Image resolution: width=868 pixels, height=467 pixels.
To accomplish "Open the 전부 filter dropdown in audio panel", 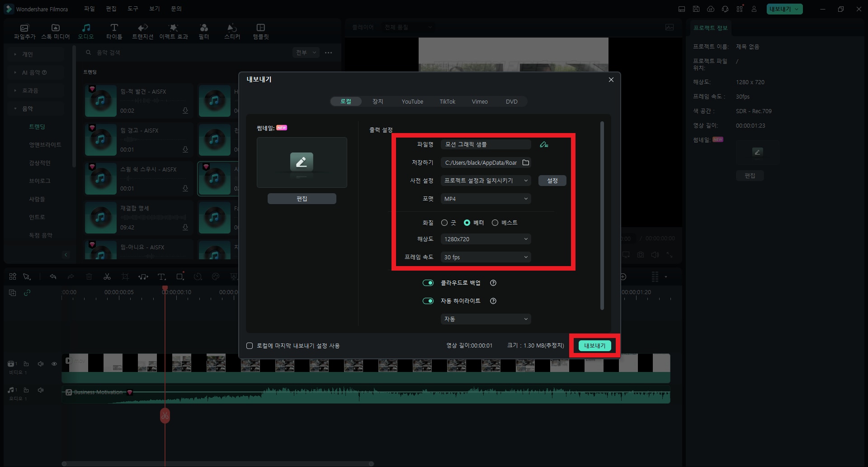I will point(306,52).
